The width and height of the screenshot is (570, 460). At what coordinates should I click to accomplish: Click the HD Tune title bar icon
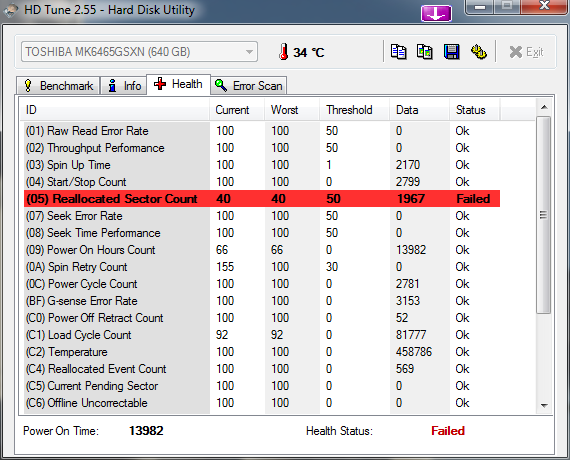(11, 10)
